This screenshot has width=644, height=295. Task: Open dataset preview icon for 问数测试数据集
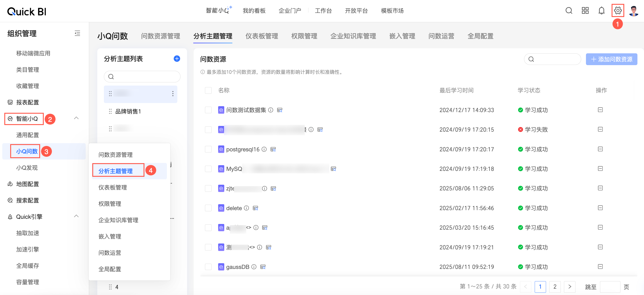[280, 110]
